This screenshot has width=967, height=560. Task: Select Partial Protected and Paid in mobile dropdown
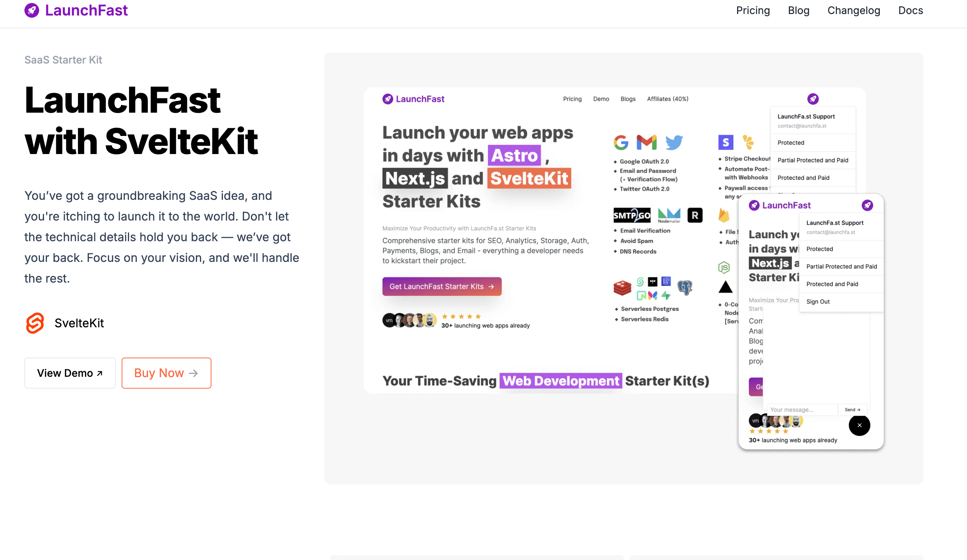pyautogui.click(x=841, y=267)
